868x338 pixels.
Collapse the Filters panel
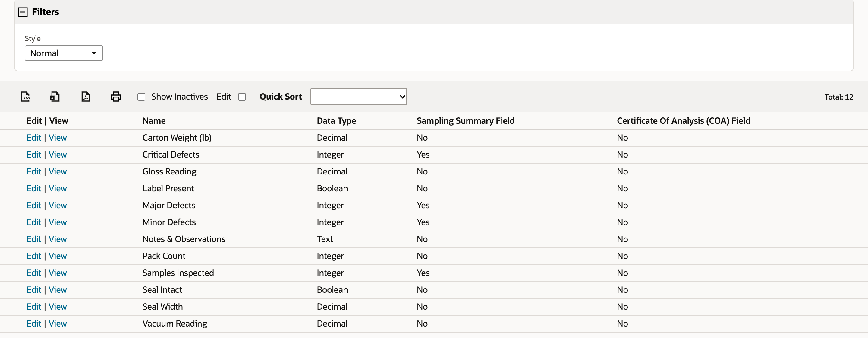[x=23, y=12]
